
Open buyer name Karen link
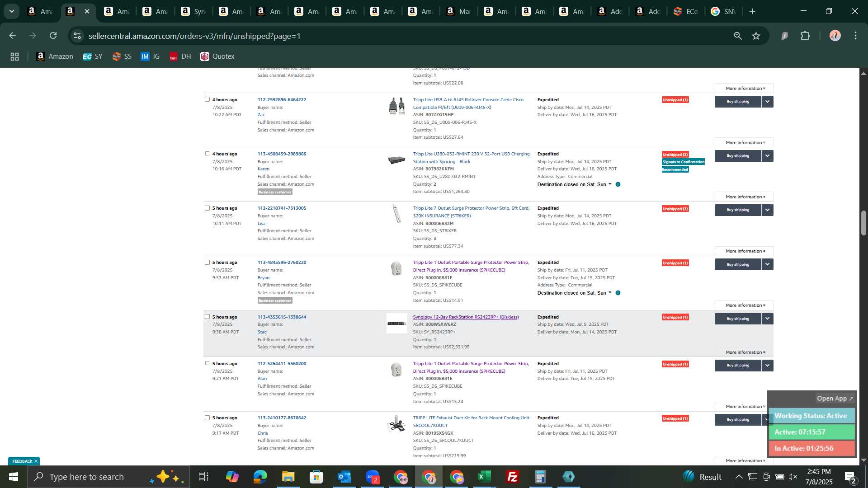click(263, 169)
